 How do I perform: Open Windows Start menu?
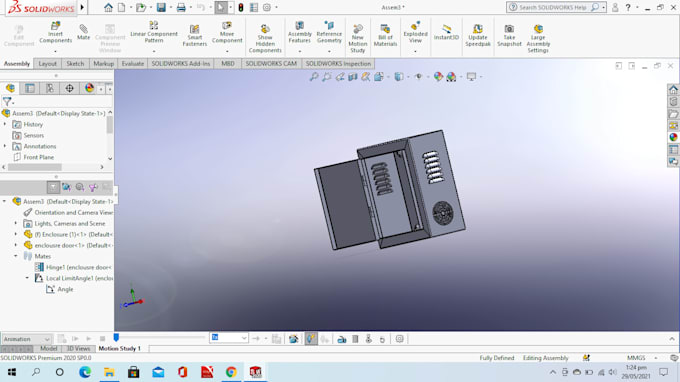point(12,372)
